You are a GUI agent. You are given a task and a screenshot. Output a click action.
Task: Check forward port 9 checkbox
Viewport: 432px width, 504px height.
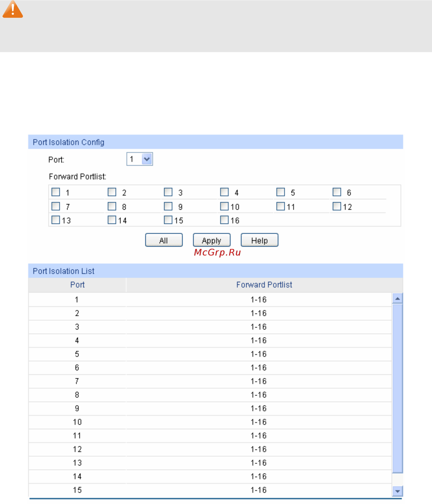(168, 206)
